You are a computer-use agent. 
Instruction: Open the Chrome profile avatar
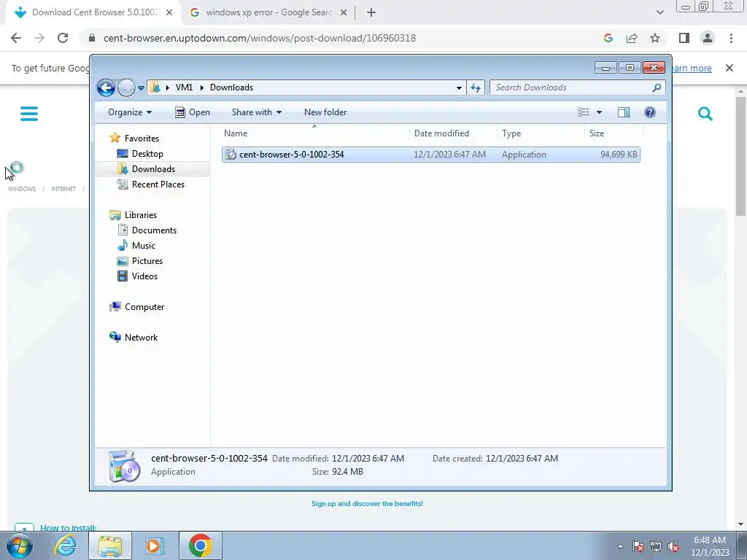tap(708, 38)
